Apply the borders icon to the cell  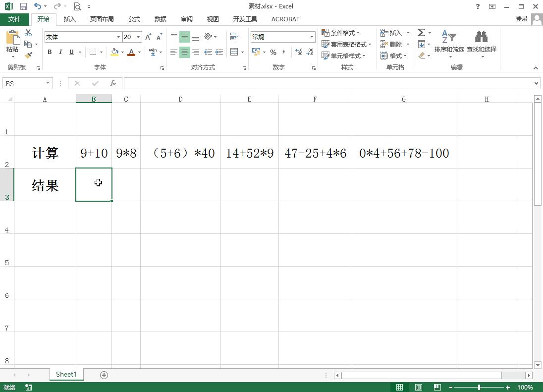pos(93,52)
